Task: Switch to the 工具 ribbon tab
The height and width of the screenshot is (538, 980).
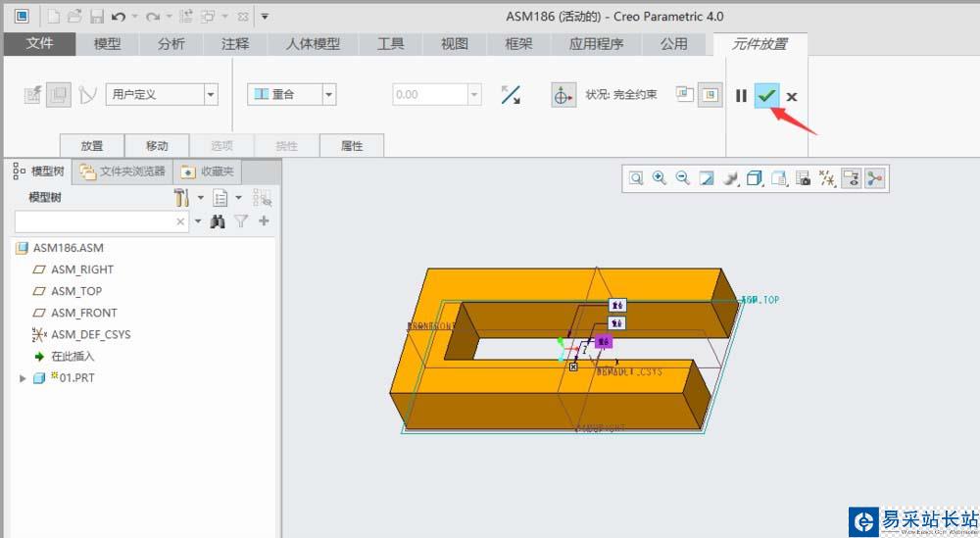Action: point(390,44)
